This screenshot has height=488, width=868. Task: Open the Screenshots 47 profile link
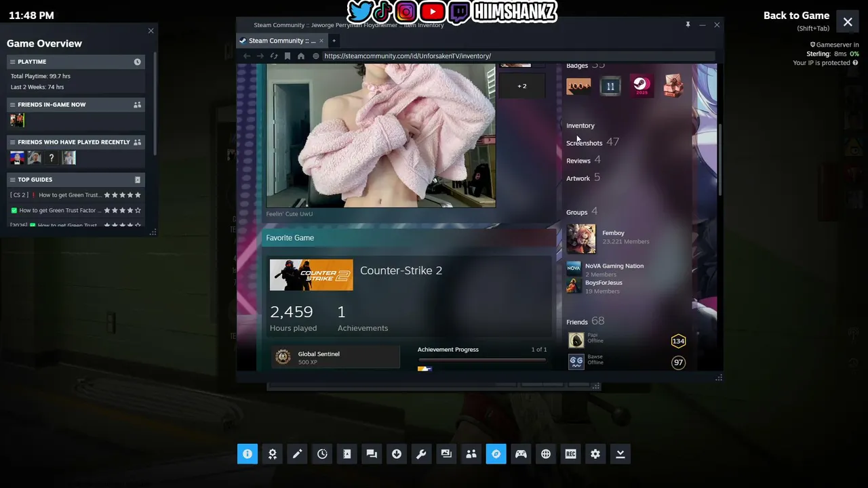(593, 142)
